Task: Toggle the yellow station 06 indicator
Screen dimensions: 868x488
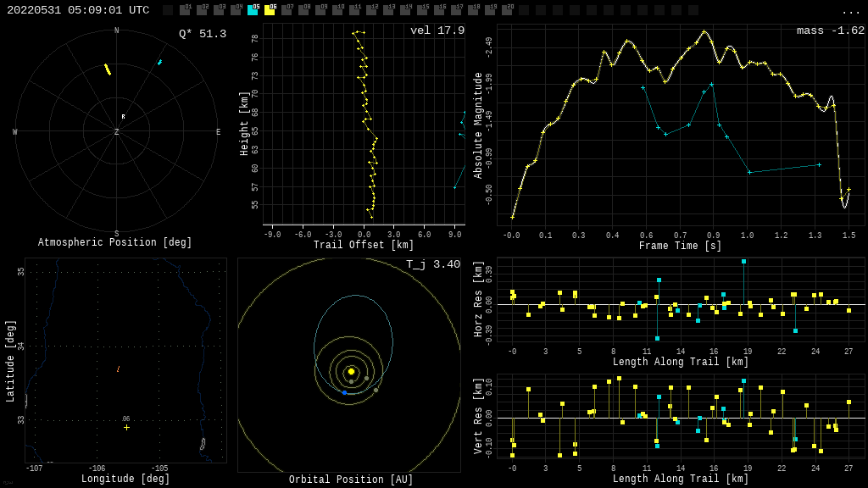Action: pos(270,10)
